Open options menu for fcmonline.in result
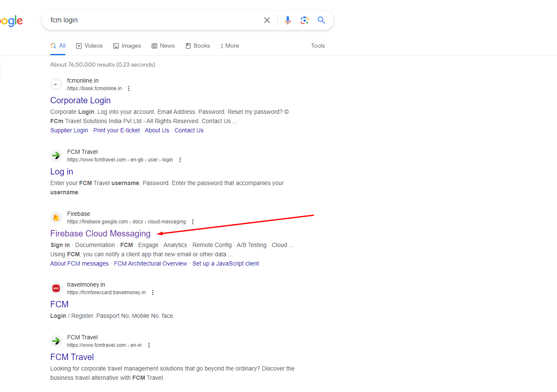557x392 pixels. [x=129, y=89]
